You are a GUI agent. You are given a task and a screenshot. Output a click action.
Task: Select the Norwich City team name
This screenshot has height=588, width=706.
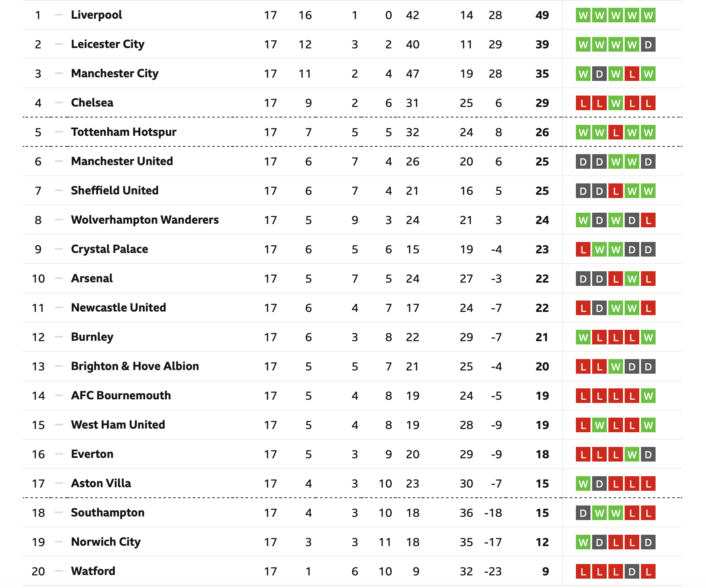[x=106, y=542]
